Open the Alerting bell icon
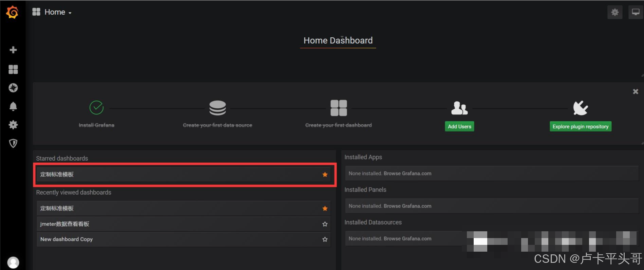The width and height of the screenshot is (644, 270). point(13,106)
